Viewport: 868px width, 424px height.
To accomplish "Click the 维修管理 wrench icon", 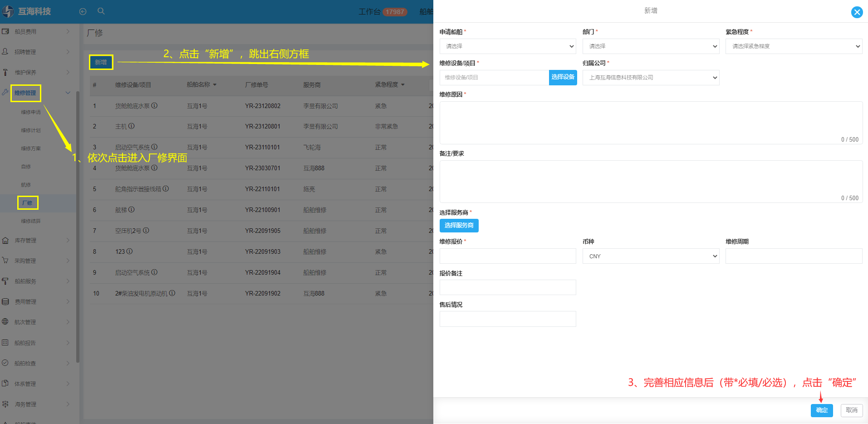I will coord(5,92).
